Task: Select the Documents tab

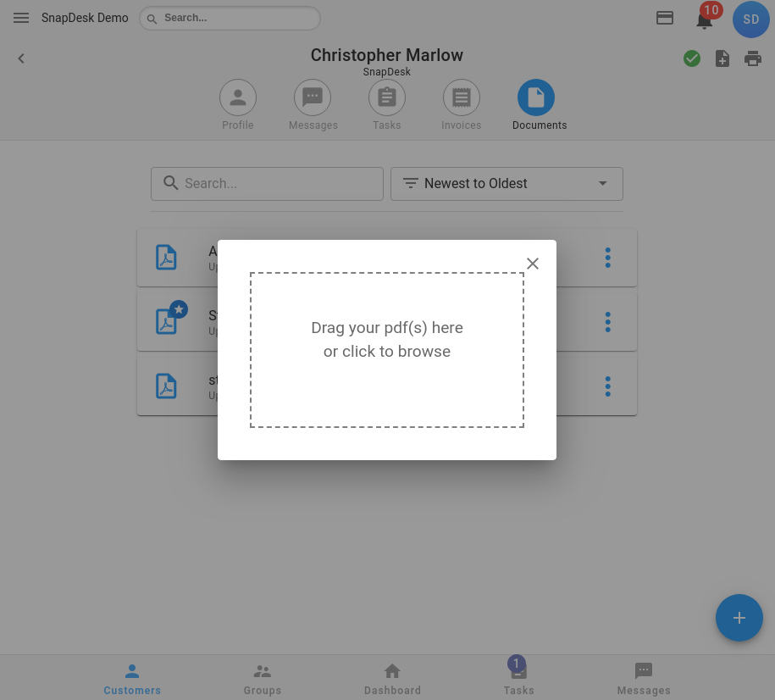Action: (540, 105)
